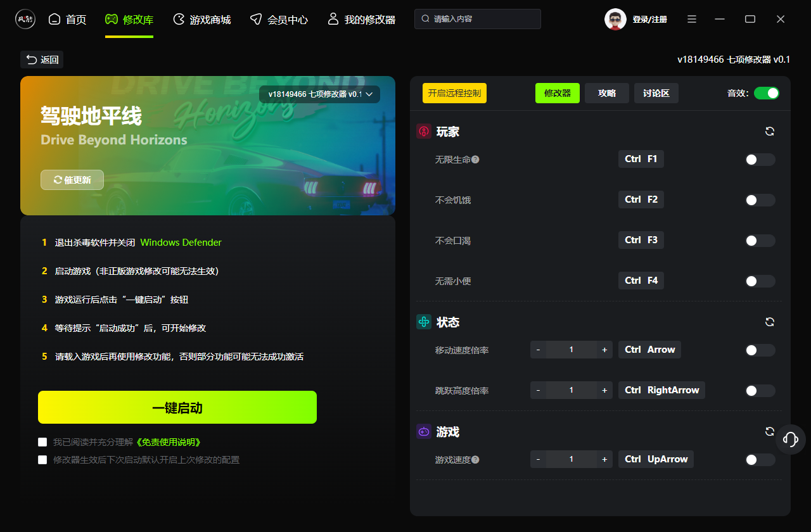Click the Ctrl RightArrow hotkey box

(661, 390)
